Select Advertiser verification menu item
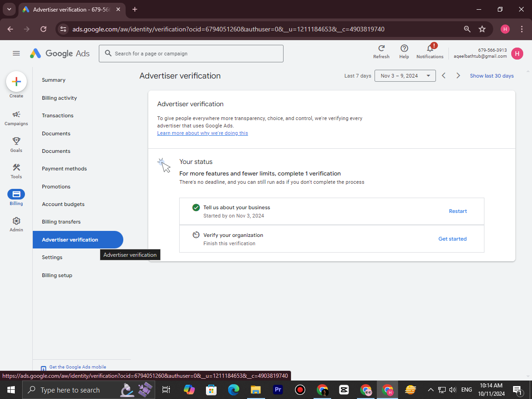The width and height of the screenshot is (532, 399). click(x=78, y=240)
